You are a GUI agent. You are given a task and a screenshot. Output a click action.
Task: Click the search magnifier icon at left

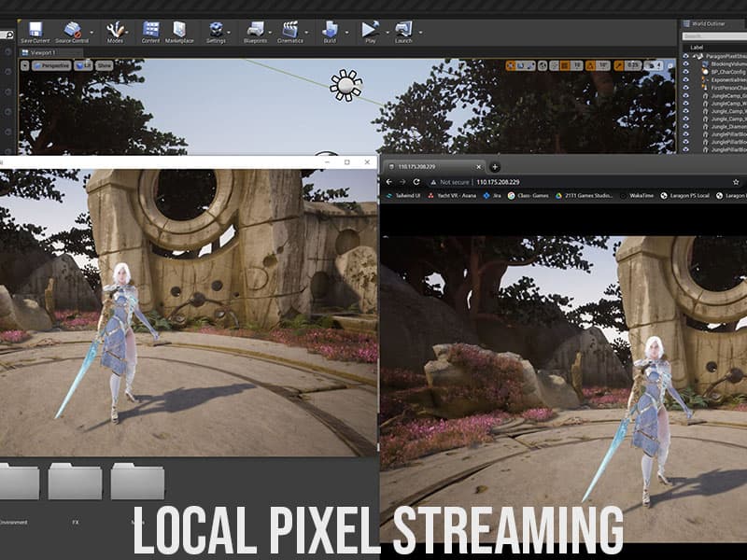(x=8, y=35)
